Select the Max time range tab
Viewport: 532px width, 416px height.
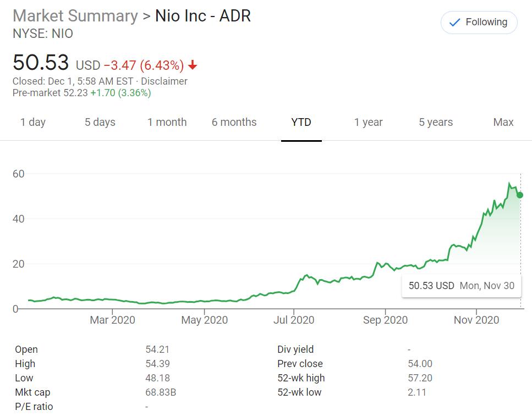coord(503,122)
